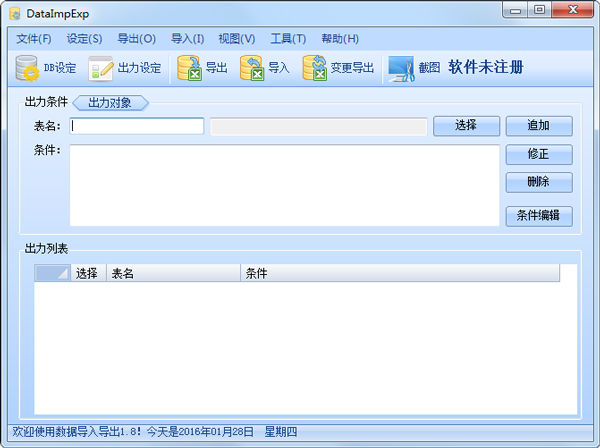
Task: Open the 工具(T) menu
Action: pyautogui.click(x=288, y=38)
